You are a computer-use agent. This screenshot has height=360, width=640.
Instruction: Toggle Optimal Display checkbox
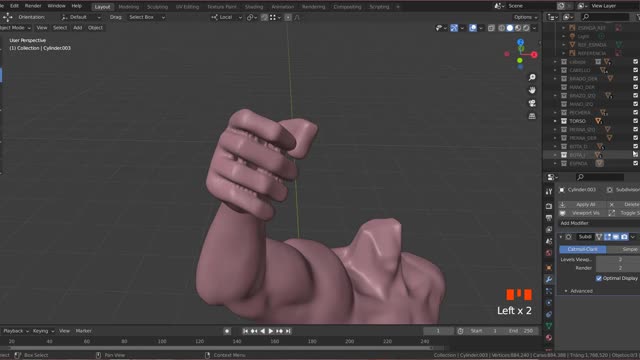(598, 278)
